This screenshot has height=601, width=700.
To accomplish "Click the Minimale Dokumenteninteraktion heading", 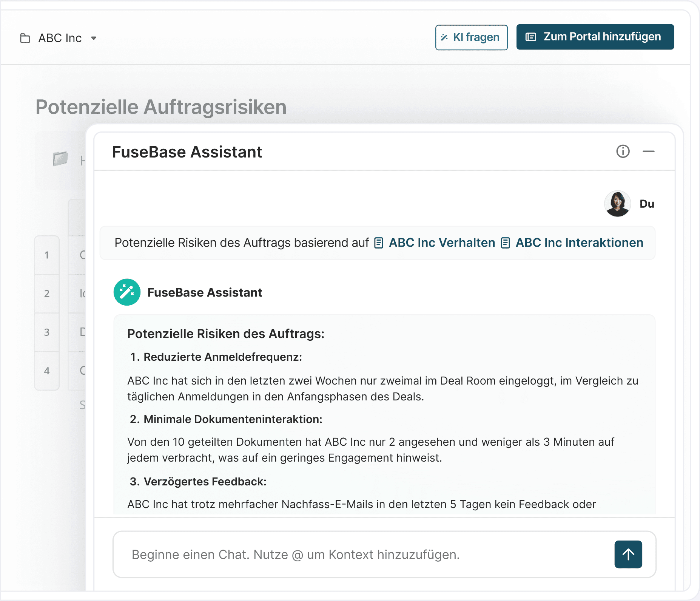I will pos(233,419).
